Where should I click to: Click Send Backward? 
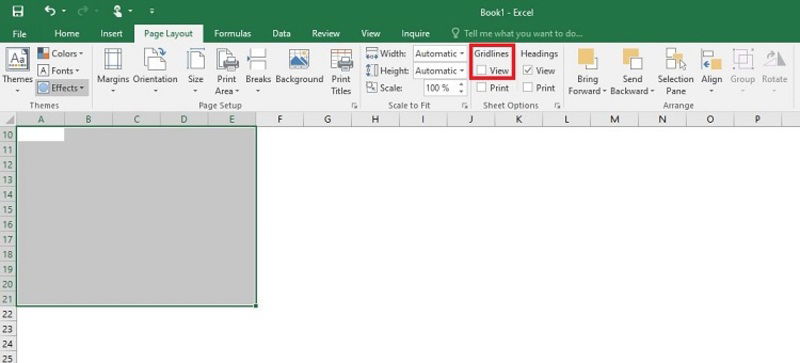coord(632,66)
